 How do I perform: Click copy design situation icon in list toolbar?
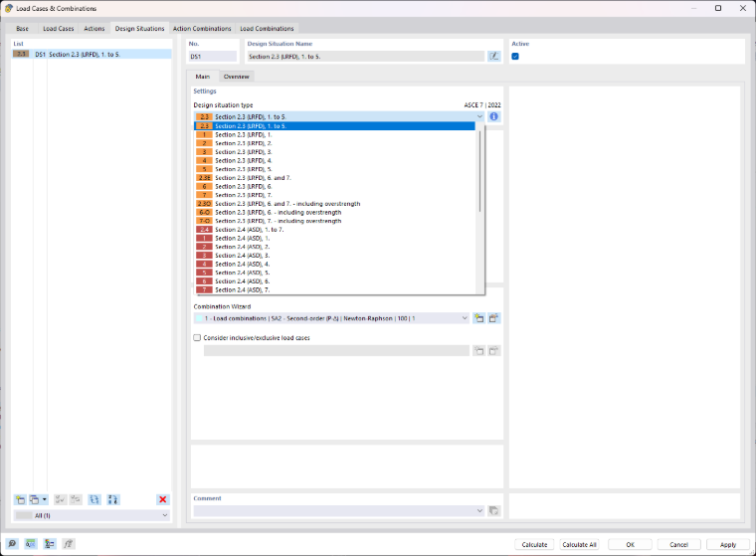(34, 499)
